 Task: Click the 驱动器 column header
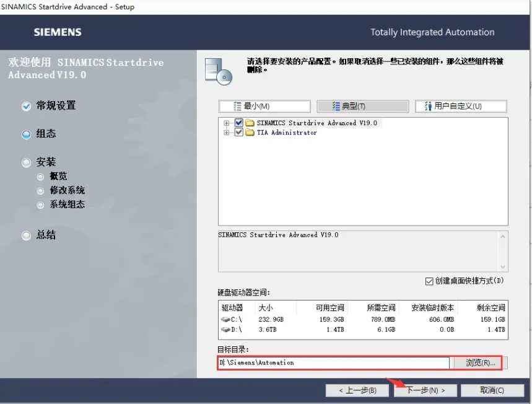232,308
